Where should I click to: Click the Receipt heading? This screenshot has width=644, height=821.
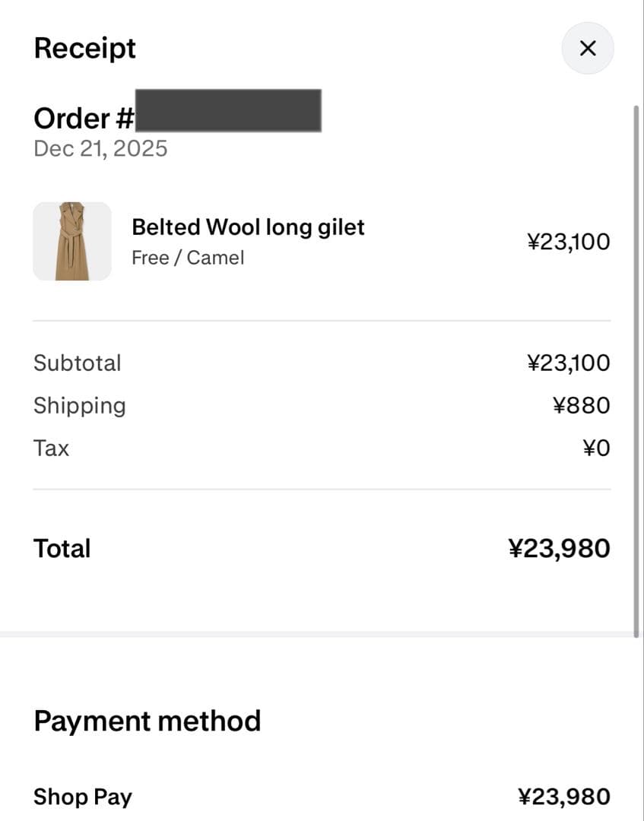pos(84,48)
